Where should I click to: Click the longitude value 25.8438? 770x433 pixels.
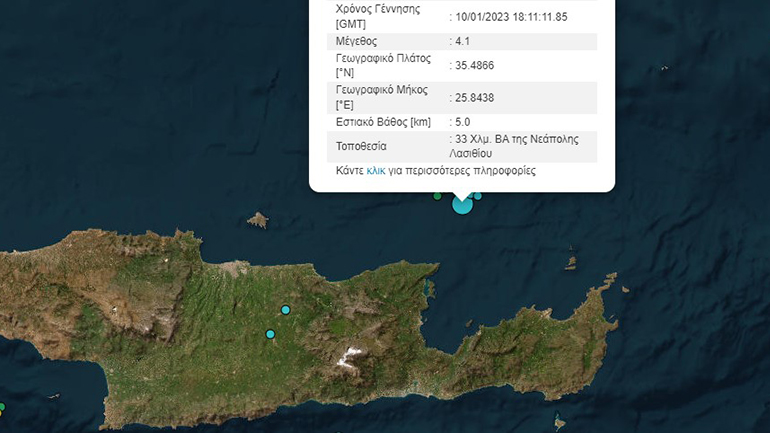474,98
